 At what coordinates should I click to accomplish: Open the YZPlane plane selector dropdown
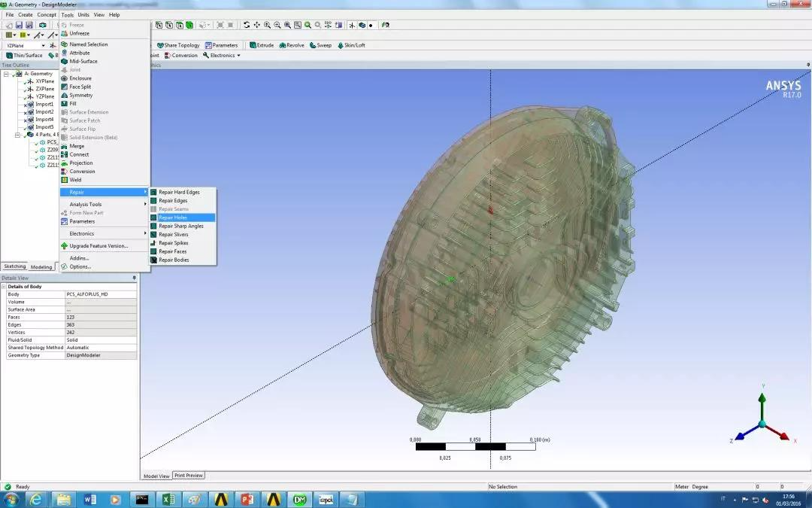point(44,46)
